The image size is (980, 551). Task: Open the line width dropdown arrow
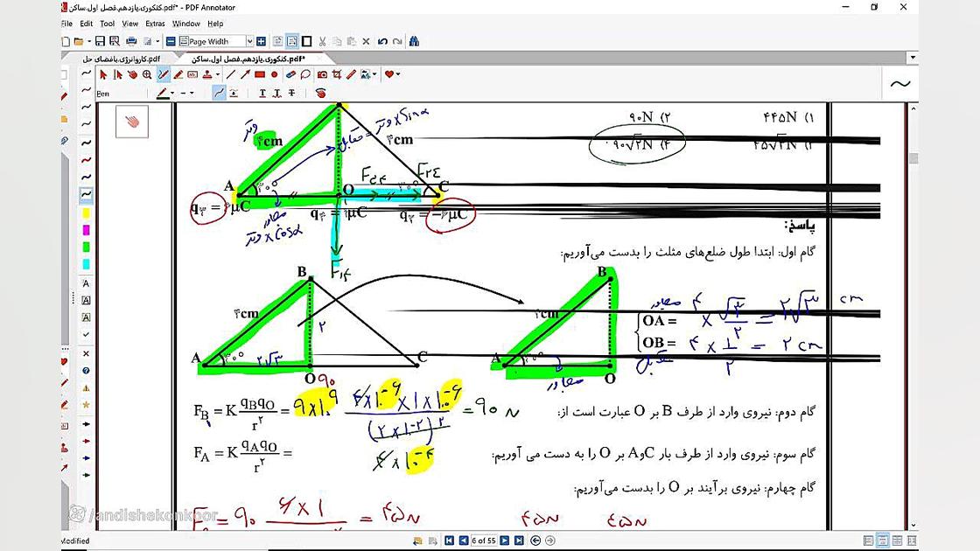(192, 93)
